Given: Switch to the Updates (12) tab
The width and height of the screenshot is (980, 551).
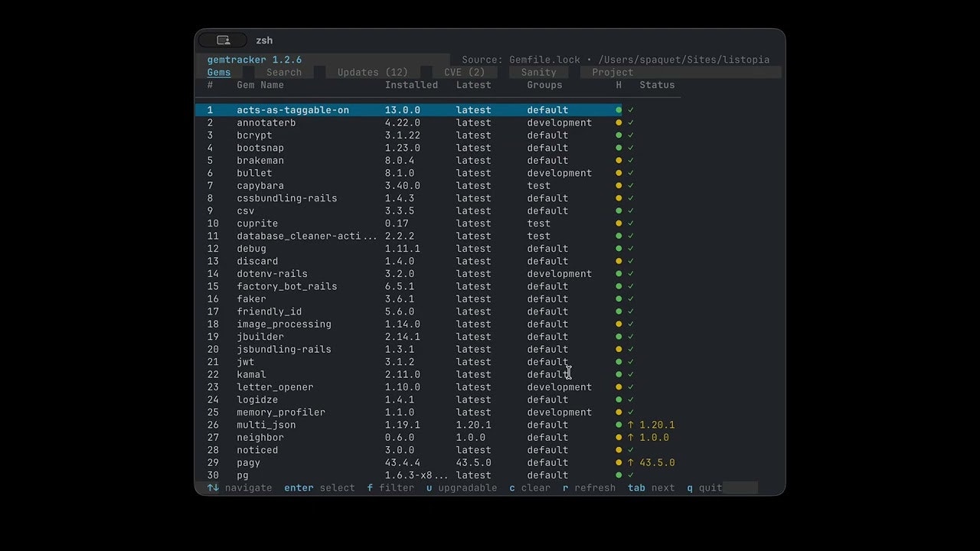Looking at the screenshot, I should [372, 73].
